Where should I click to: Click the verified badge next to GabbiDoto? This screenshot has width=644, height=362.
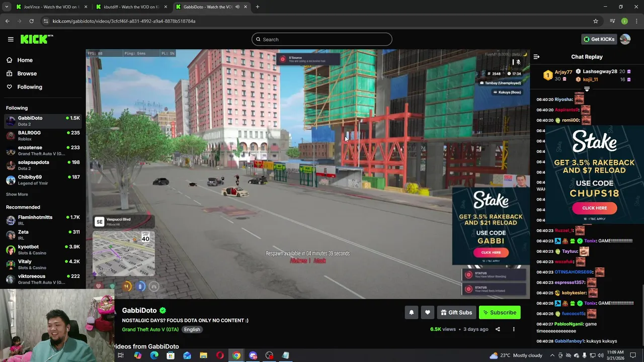coord(163,311)
